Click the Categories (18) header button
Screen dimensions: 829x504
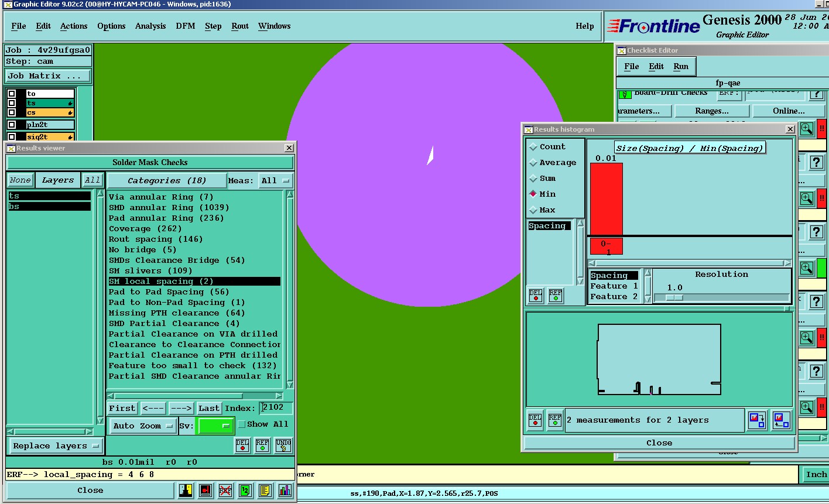pyautogui.click(x=167, y=180)
